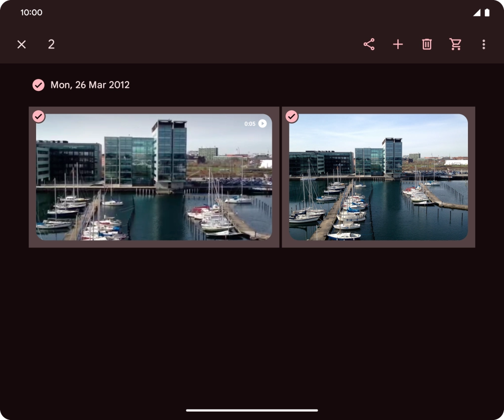The image size is (504, 420).
Task: Deselect all items from 26 Mar 2012
Action: point(39,85)
